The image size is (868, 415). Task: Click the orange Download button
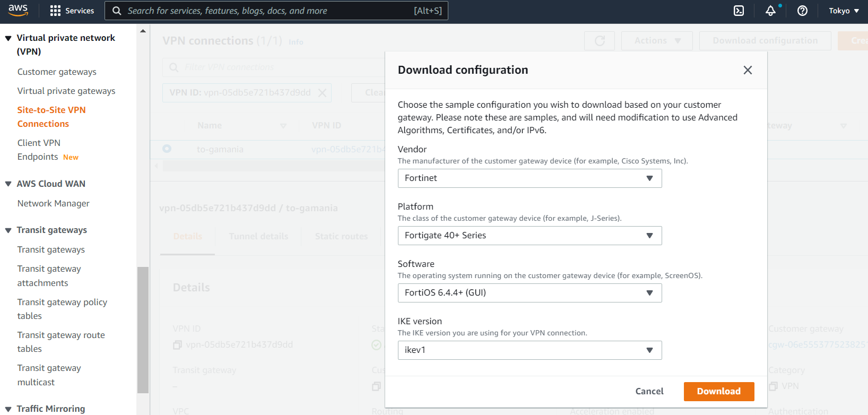coord(718,391)
